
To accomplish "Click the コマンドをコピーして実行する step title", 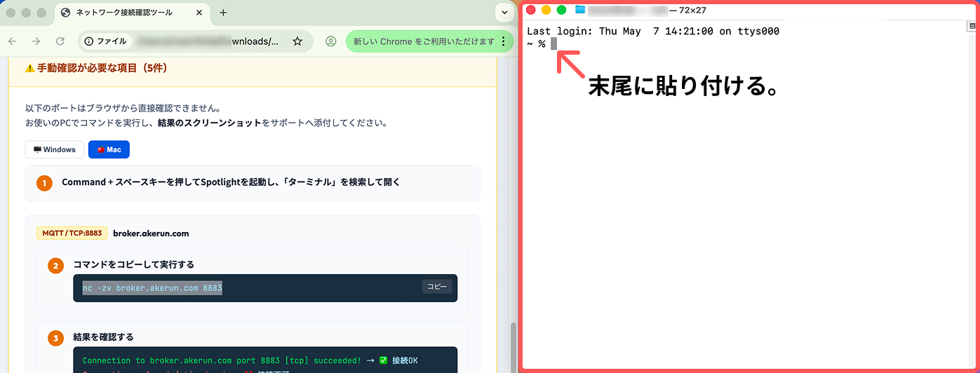I will point(134,264).
